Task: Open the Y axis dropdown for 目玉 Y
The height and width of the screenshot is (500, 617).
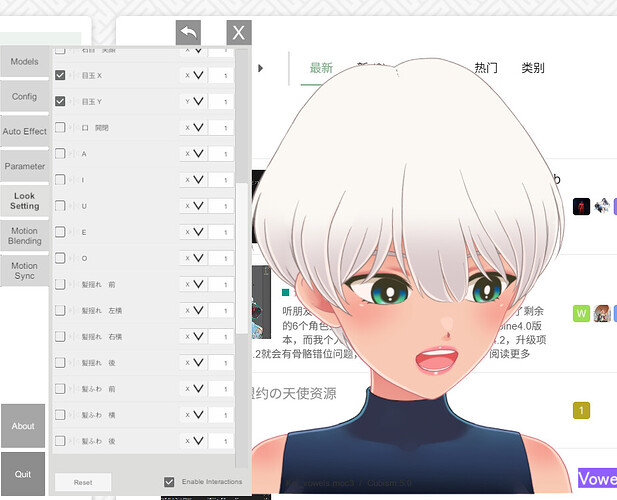Action: pyautogui.click(x=193, y=101)
